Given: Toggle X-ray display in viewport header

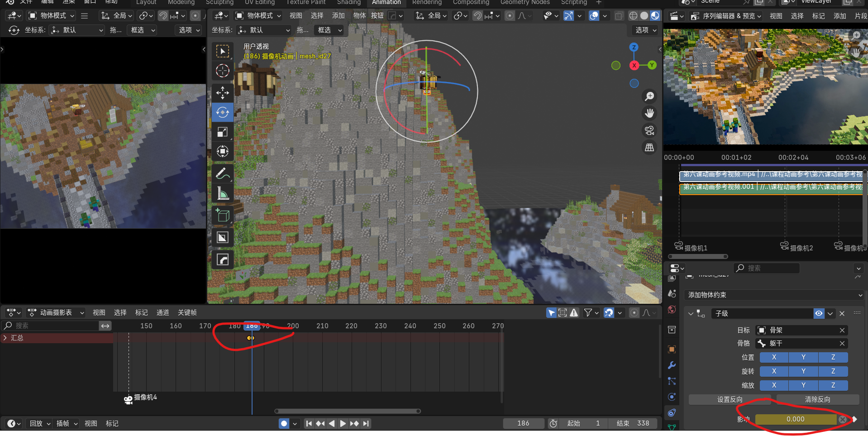Looking at the screenshot, I should [619, 16].
